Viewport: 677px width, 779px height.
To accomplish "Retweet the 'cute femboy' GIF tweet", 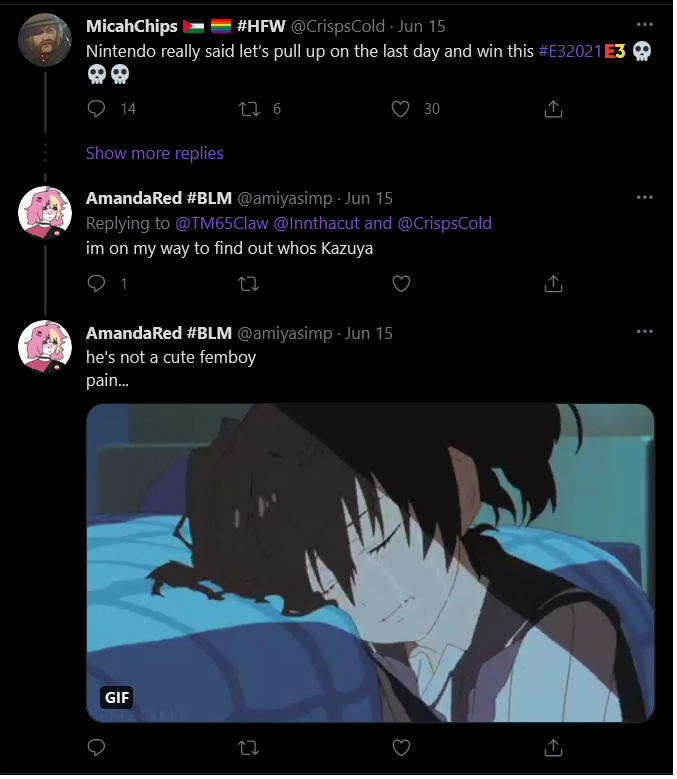I will (249, 747).
